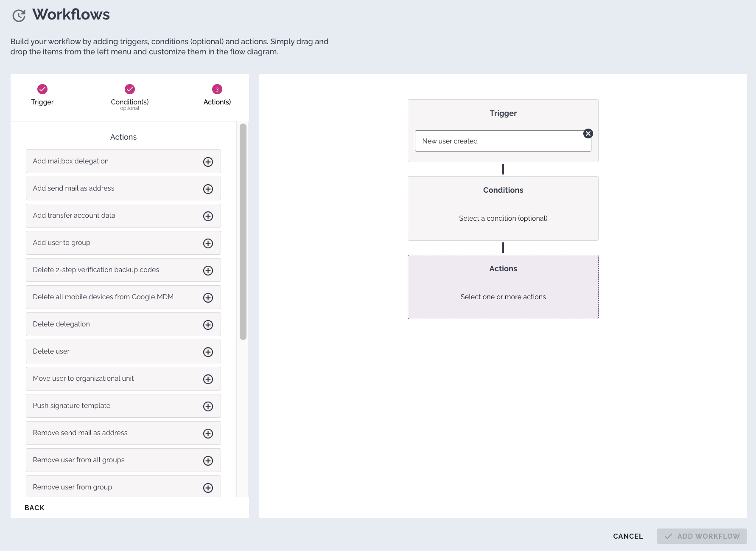Select the Action(s) step number 3

click(x=217, y=89)
